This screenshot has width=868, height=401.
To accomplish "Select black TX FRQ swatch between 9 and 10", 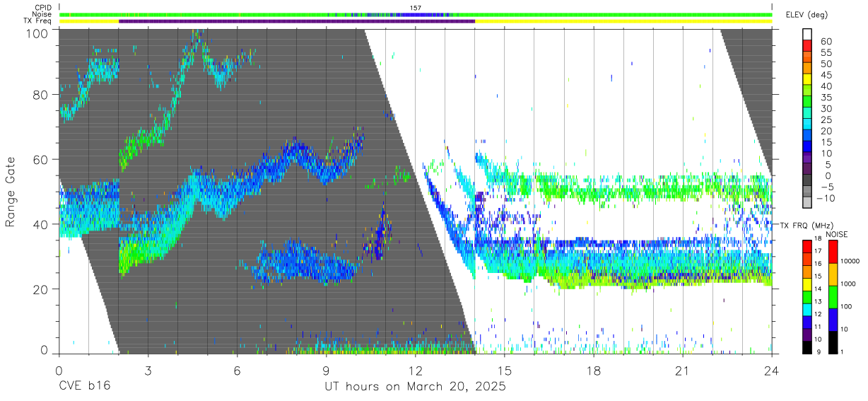I will 807,347.
